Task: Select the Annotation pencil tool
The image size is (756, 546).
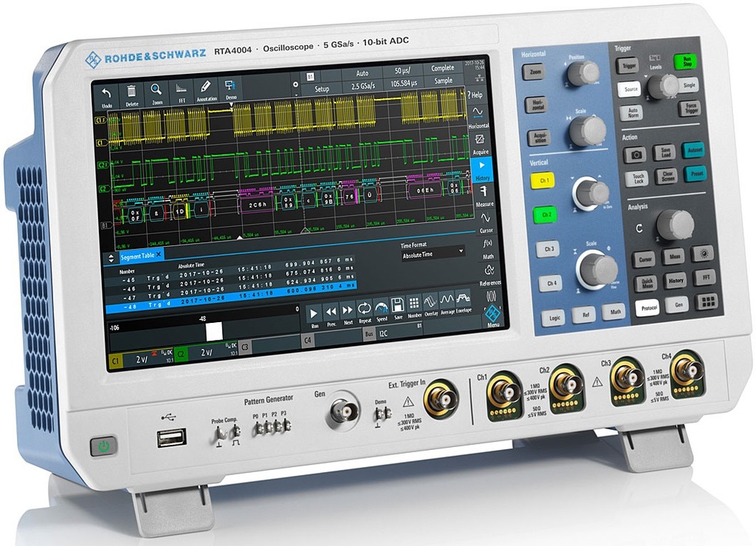Action: [206, 89]
